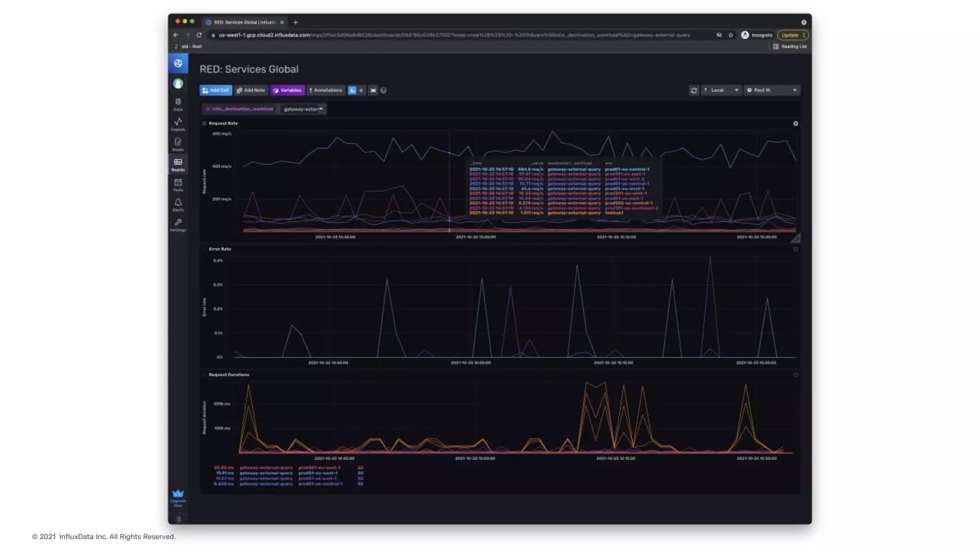Click the Request Rate cell gear icon
The image size is (980, 551).
coord(795,123)
